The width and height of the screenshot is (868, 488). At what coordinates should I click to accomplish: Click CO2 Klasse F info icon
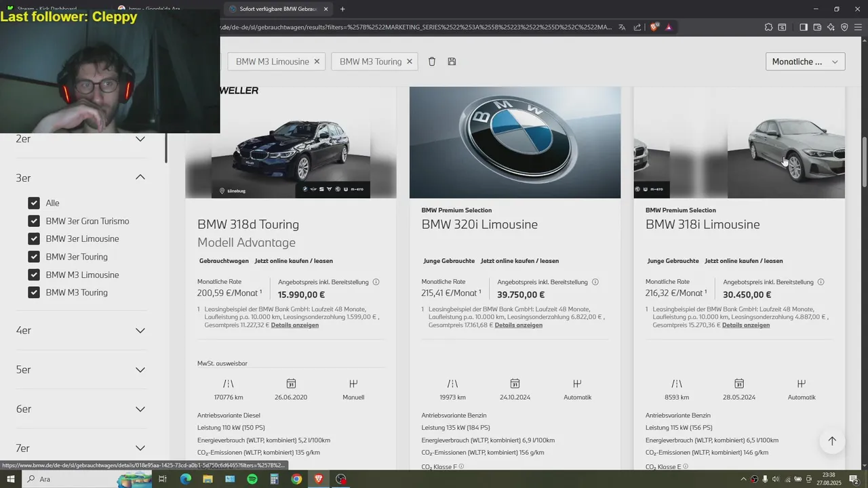pos(461,466)
